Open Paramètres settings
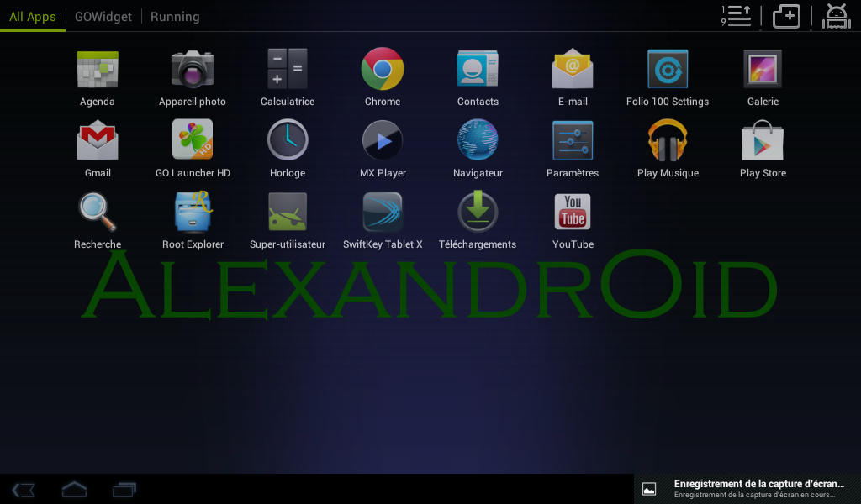Image resolution: width=861 pixels, height=504 pixels. tap(573, 148)
